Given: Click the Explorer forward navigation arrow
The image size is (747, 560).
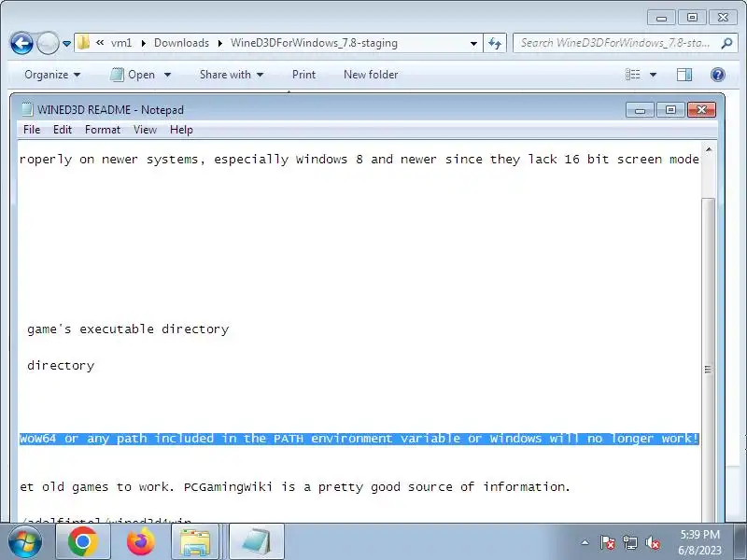Looking at the screenshot, I should point(48,43).
